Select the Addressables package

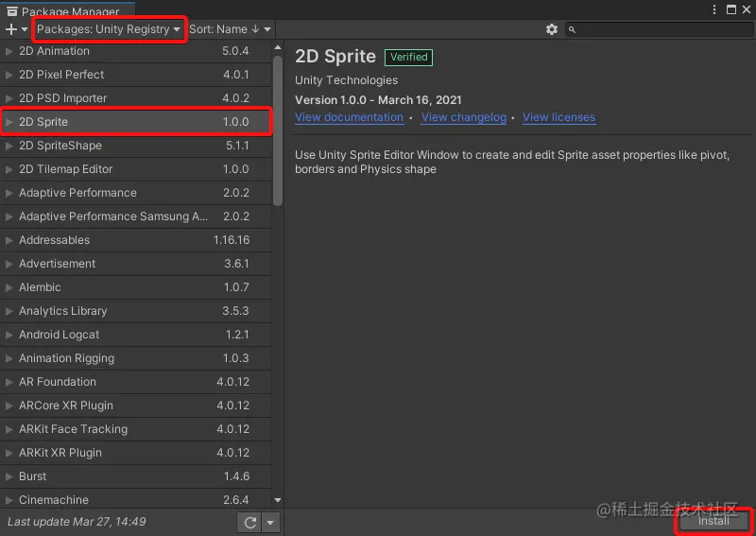136,240
